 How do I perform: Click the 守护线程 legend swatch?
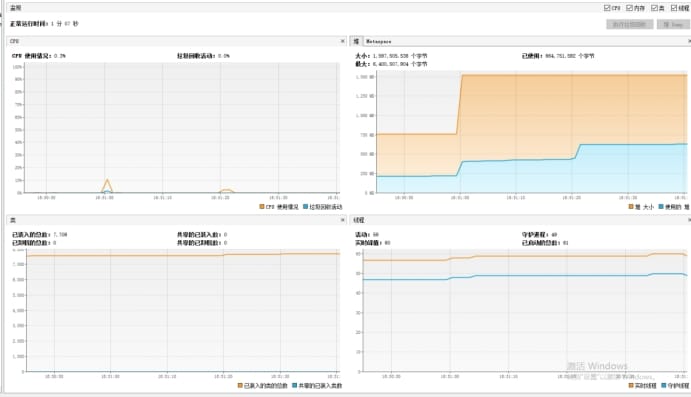664,386
